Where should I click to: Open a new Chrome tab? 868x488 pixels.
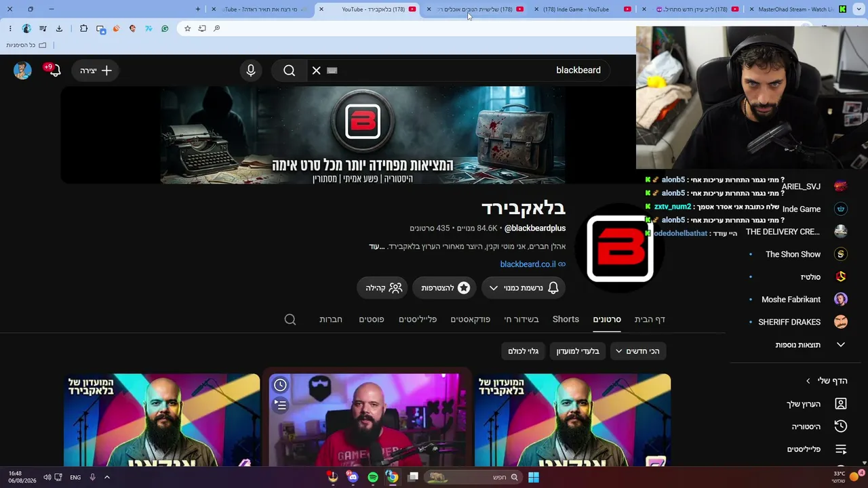198,9
